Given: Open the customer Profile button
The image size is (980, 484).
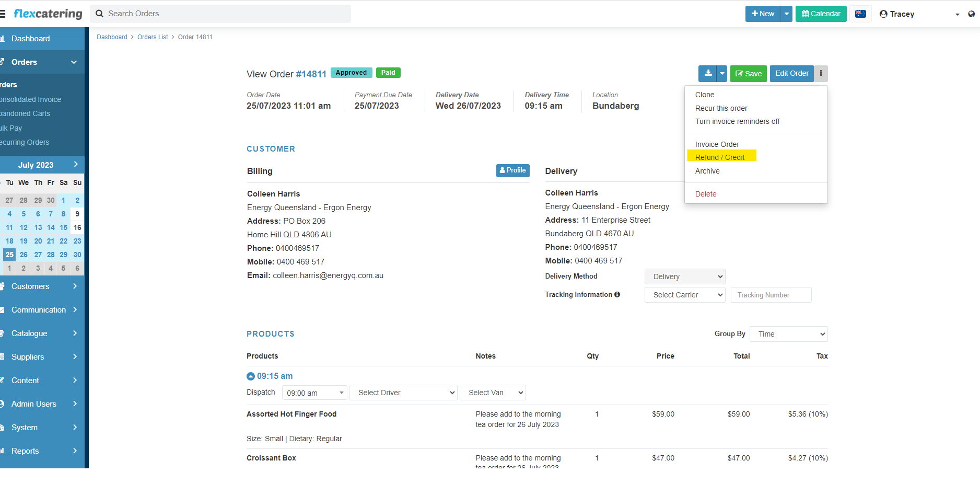Looking at the screenshot, I should 513,170.
